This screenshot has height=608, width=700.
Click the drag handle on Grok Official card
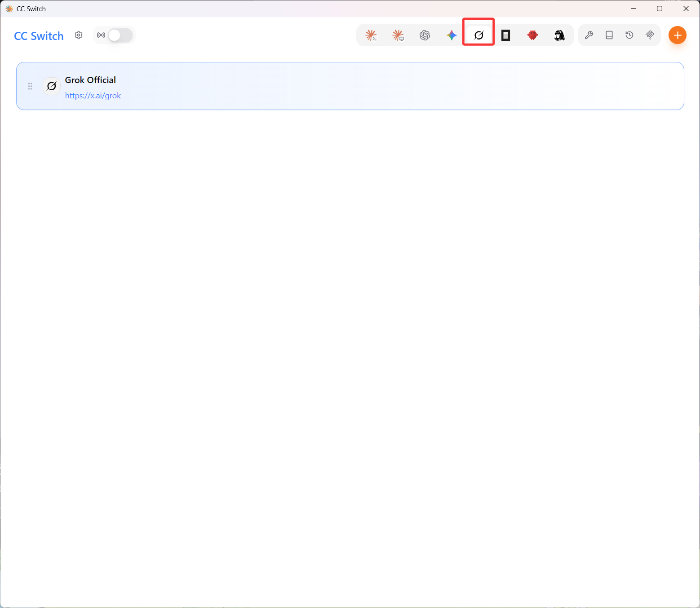[30, 86]
